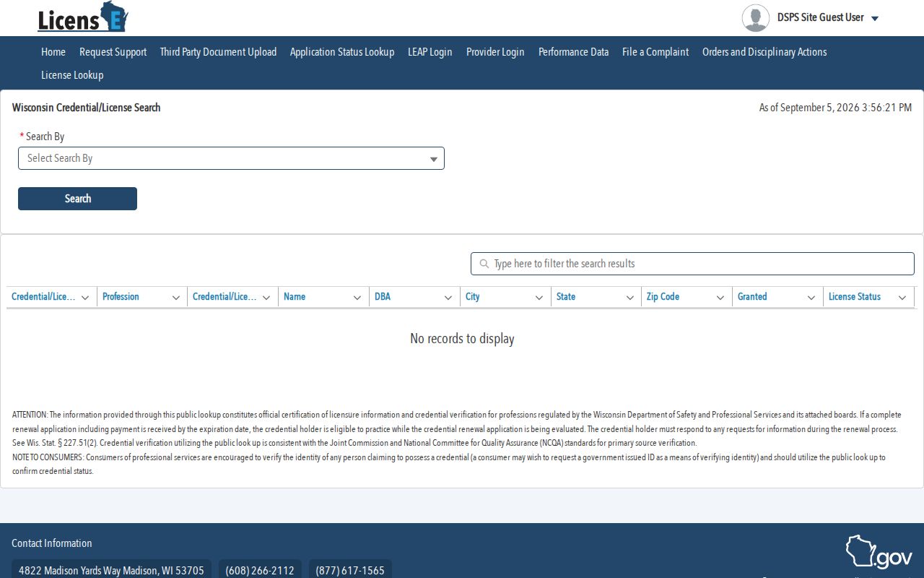
Task: Open the DBA column chevron menu
Action: click(x=448, y=298)
